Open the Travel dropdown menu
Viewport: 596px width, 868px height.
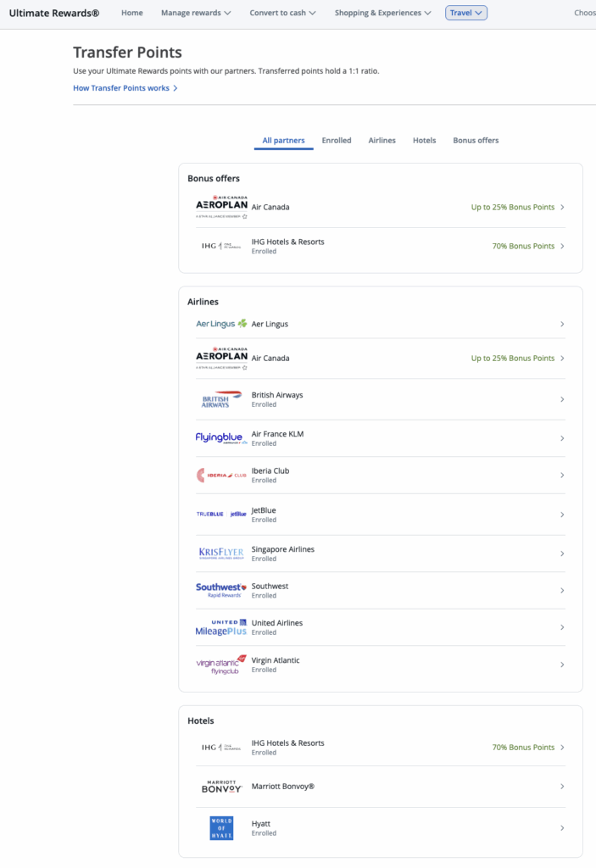(x=465, y=13)
